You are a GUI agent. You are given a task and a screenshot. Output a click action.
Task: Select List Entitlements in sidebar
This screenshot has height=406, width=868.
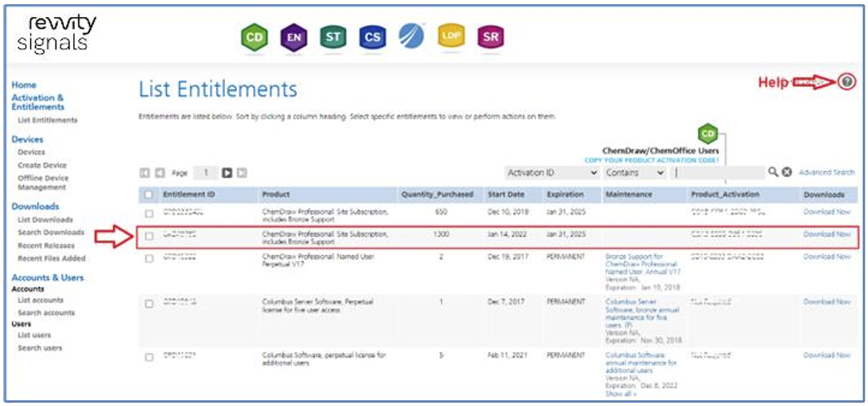point(48,120)
